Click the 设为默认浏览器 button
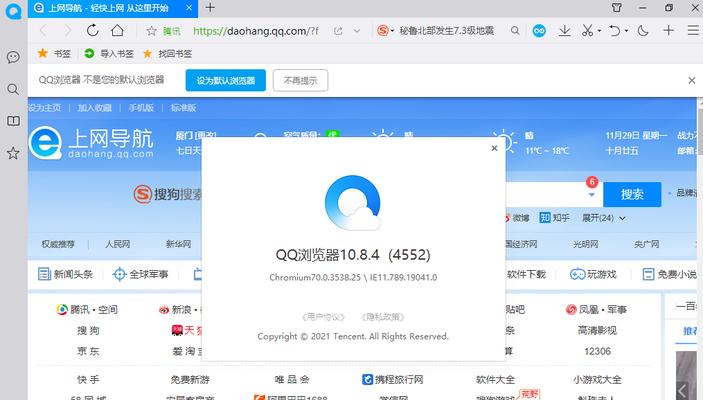The height and width of the screenshot is (400, 703). (226, 80)
